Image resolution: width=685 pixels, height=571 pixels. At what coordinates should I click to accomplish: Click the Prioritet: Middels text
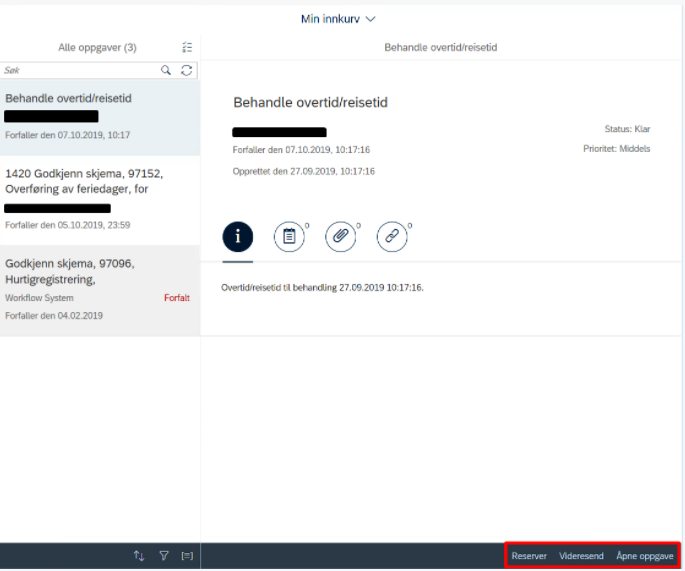(x=616, y=149)
